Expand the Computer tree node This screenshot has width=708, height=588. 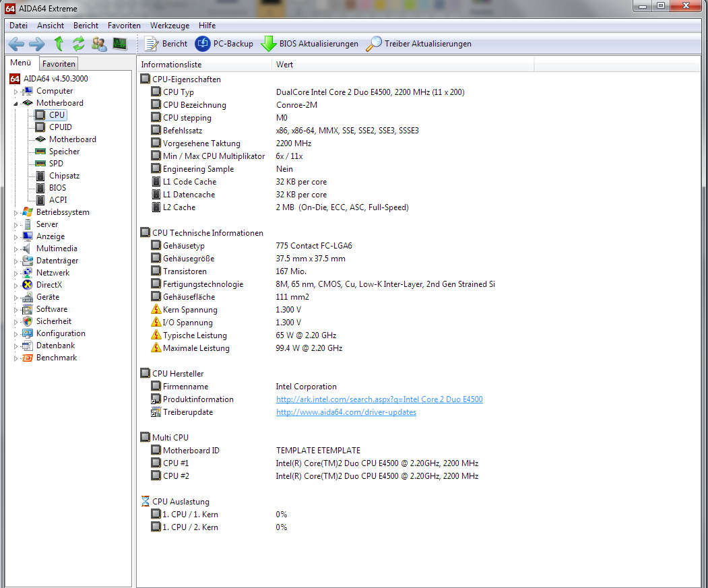(15, 91)
